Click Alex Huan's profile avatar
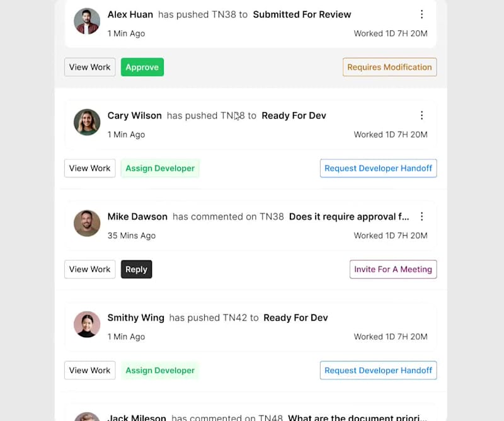The image size is (504, 421). point(87,21)
